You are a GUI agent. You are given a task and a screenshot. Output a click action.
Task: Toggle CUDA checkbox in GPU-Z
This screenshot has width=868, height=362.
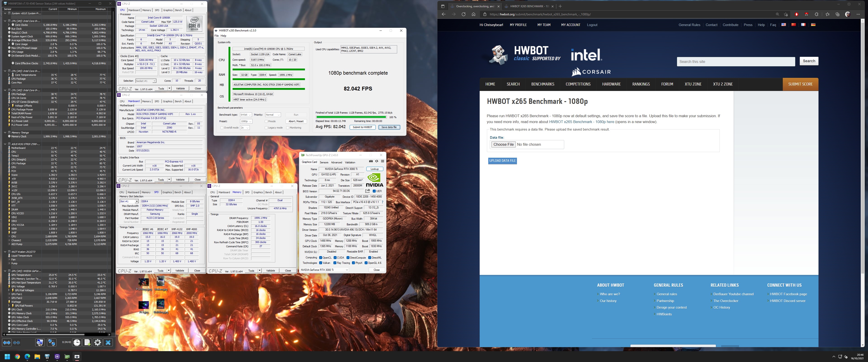pyautogui.click(x=335, y=258)
